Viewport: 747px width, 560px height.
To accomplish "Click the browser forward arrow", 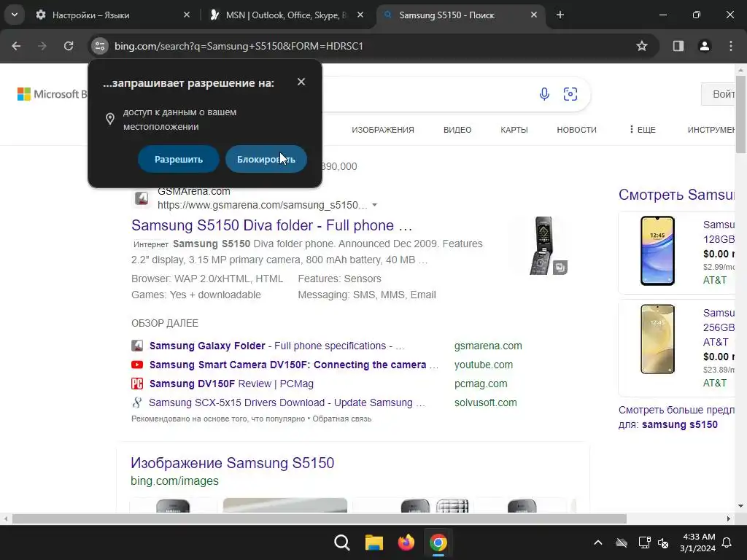I will [42, 46].
